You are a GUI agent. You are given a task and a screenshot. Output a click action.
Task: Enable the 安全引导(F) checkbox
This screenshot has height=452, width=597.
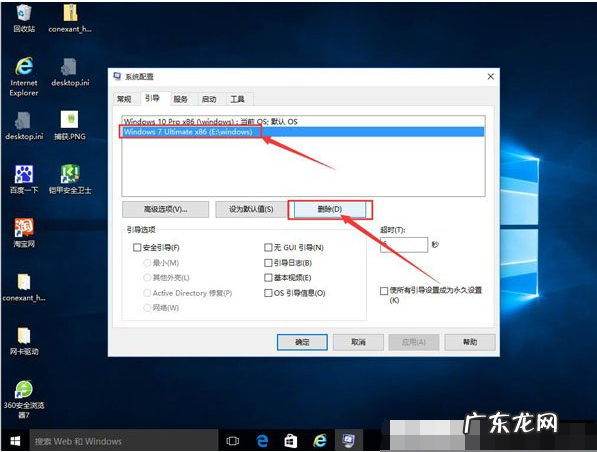pyautogui.click(x=137, y=248)
